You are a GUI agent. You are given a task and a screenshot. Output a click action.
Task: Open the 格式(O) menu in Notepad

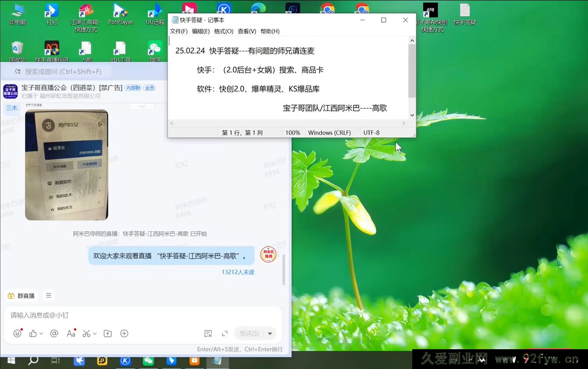(x=224, y=31)
